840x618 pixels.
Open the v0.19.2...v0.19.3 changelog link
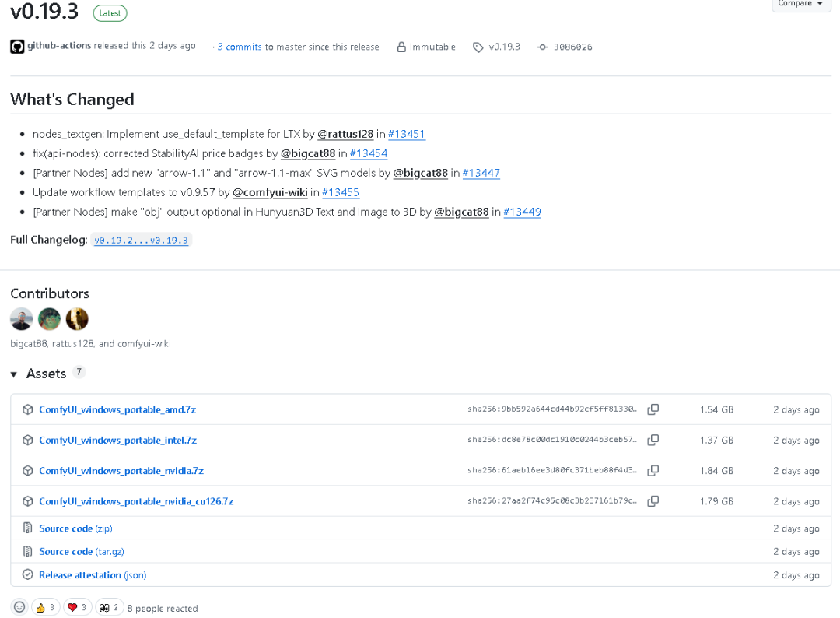tap(142, 241)
